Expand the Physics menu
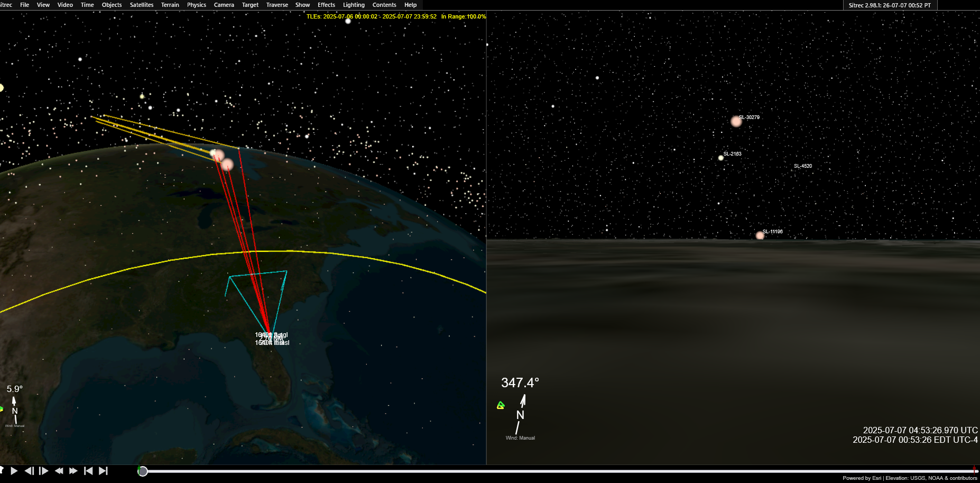 tap(197, 5)
